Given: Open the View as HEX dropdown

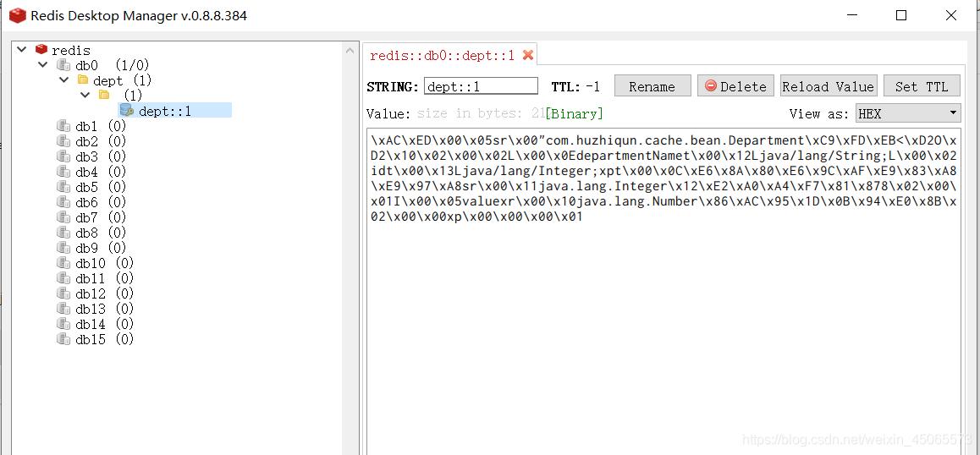Looking at the screenshot, I should click(x=907, y=113).
